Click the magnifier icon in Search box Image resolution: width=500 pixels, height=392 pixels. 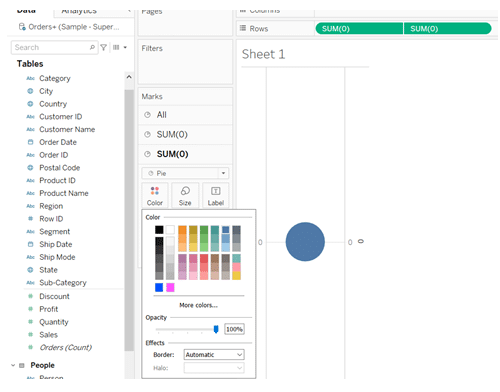(92, 47)
